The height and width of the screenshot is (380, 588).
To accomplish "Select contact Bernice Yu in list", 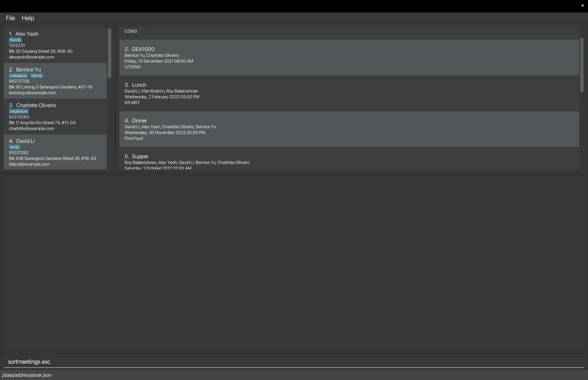I will click(x=55, y=81).
